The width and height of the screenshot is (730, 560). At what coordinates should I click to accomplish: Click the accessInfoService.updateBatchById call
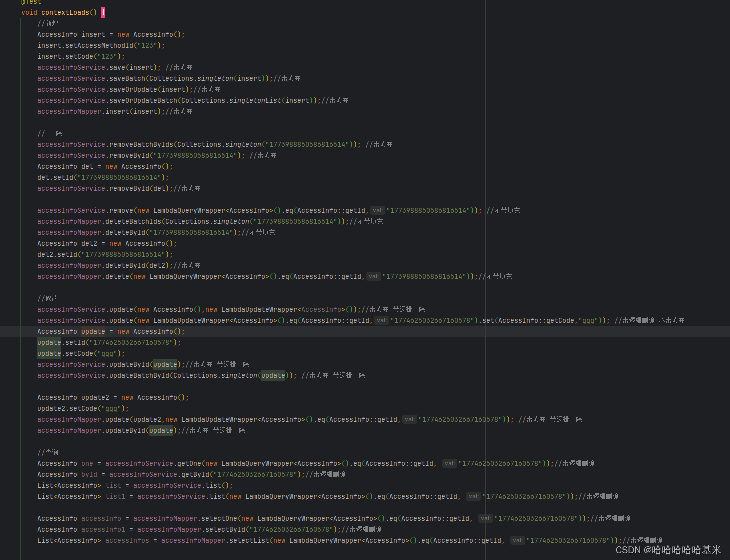(x=167, y=375)
